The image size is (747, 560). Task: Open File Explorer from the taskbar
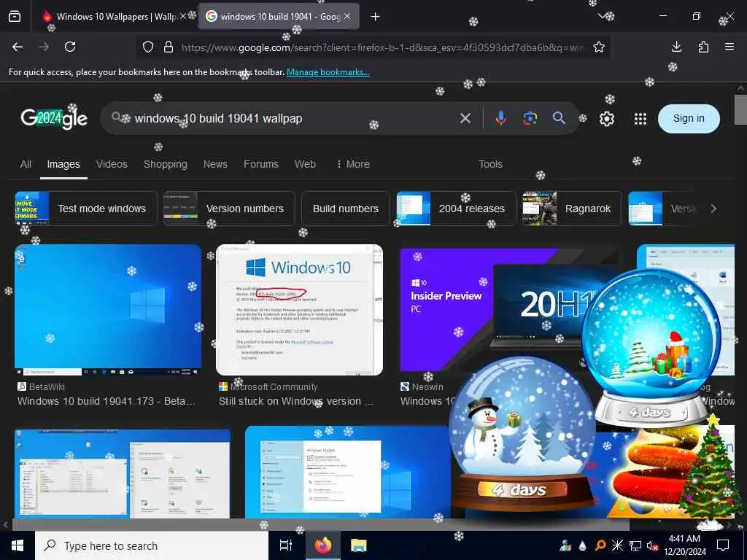(359, 545)
